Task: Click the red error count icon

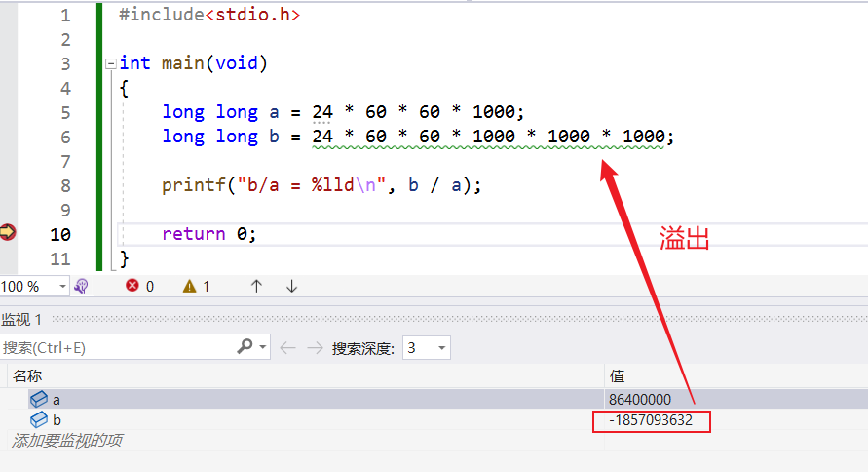Action: pyautogui.click(x=132, y=287)
